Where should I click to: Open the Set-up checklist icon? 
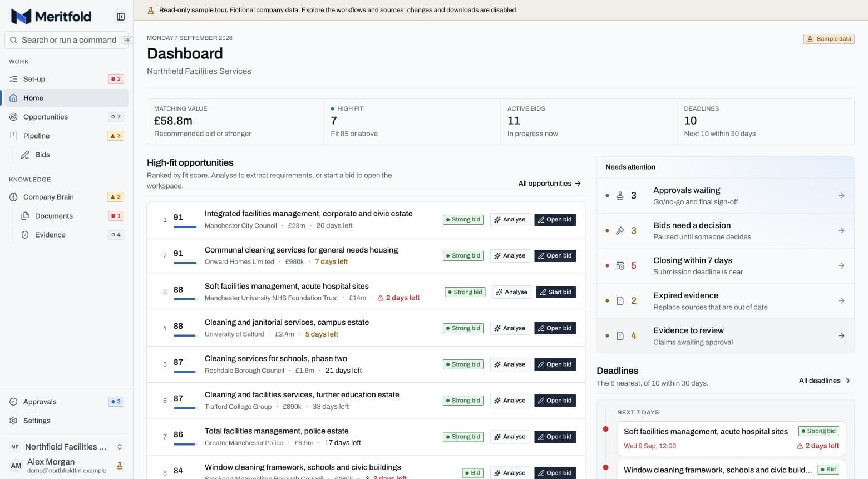[13, 79]
